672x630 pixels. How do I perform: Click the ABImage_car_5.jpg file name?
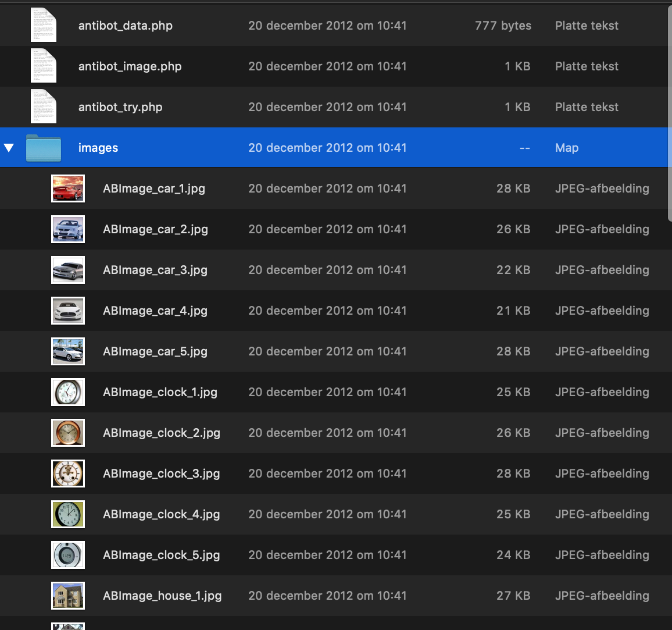coord(155,351)
